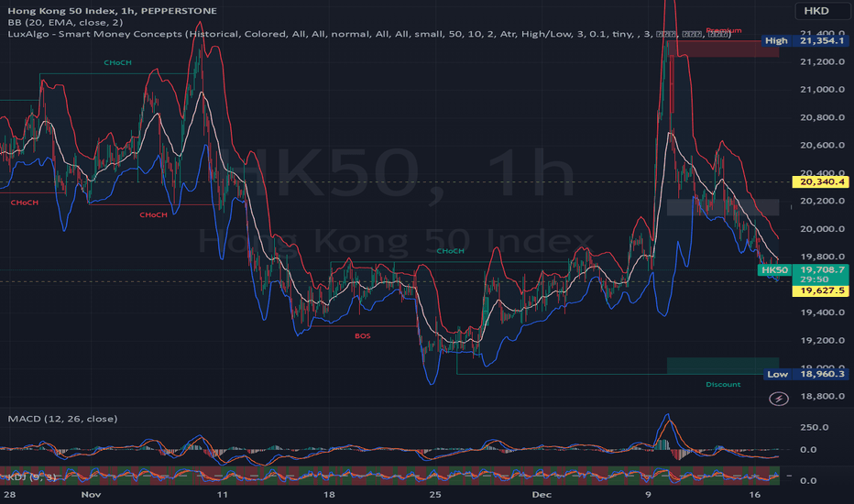Viewport: 854px width, 504px height.
Task: Click the yellow 20,340.4 price tag
Action: tap(820, 181)
